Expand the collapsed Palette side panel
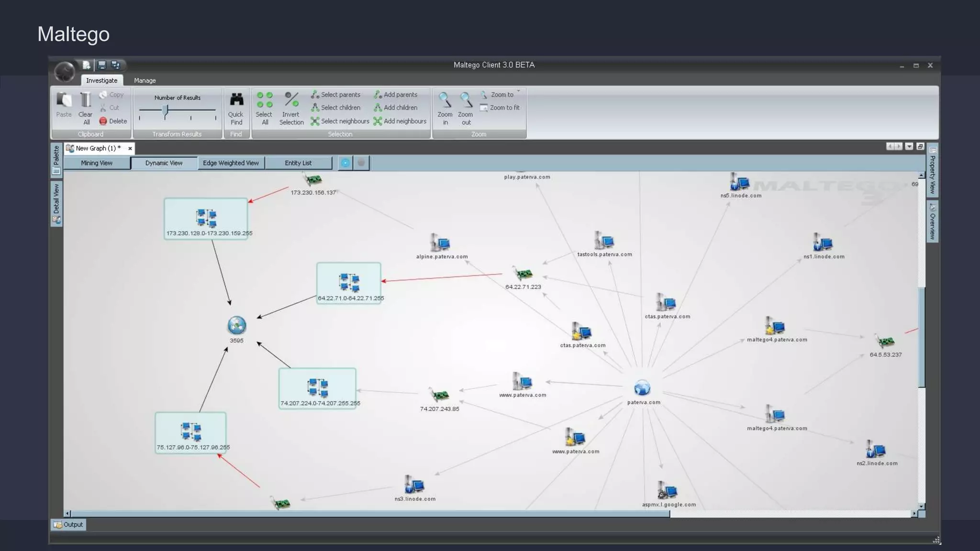The image size is (980, 551). [56, 159]
